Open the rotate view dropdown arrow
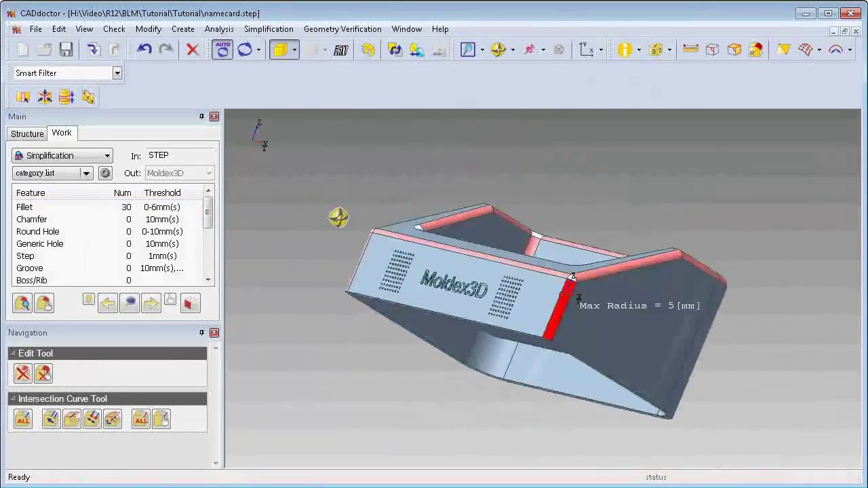 (x=258, y=49)
